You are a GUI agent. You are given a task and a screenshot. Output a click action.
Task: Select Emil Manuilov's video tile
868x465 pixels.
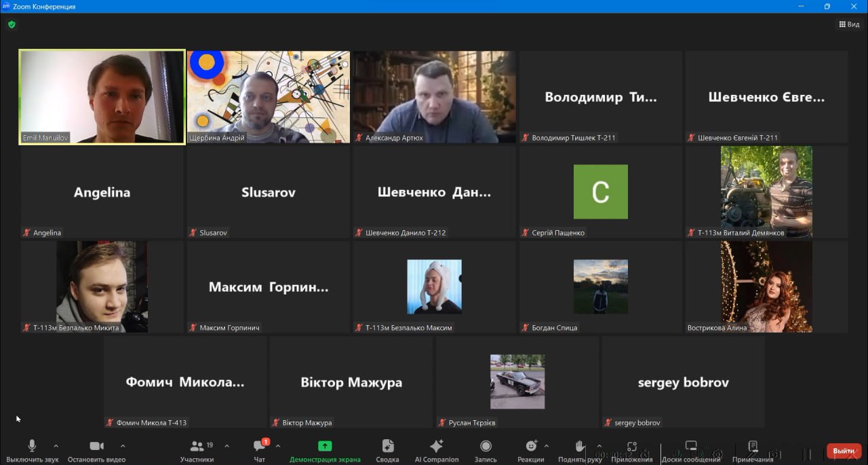tap(102, 96)
